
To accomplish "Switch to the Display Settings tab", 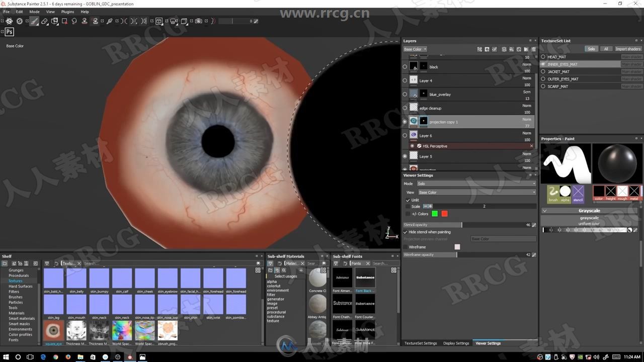I will coord(456,343).
